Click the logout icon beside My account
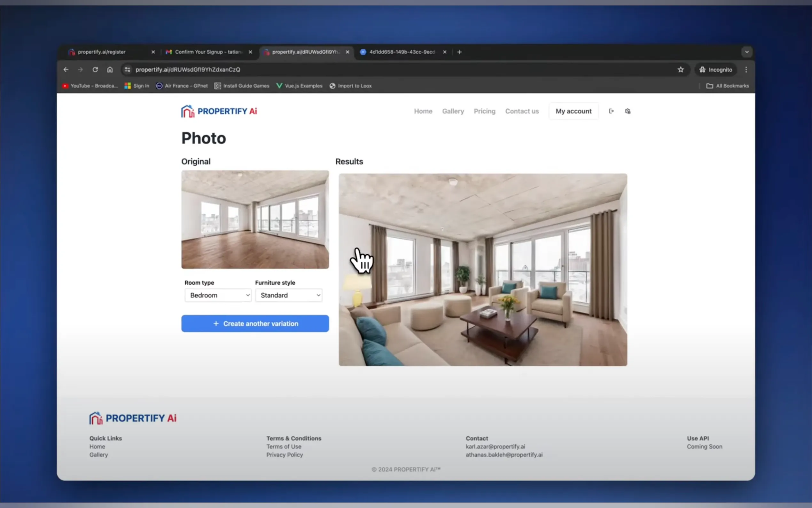The height and width of the screenshot is (508, 812). (x=611, y=111)
